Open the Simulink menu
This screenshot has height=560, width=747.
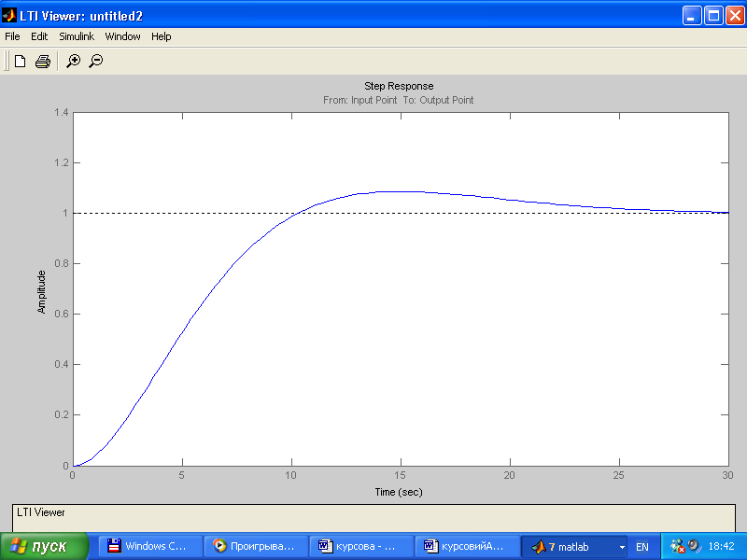(77, 36)
